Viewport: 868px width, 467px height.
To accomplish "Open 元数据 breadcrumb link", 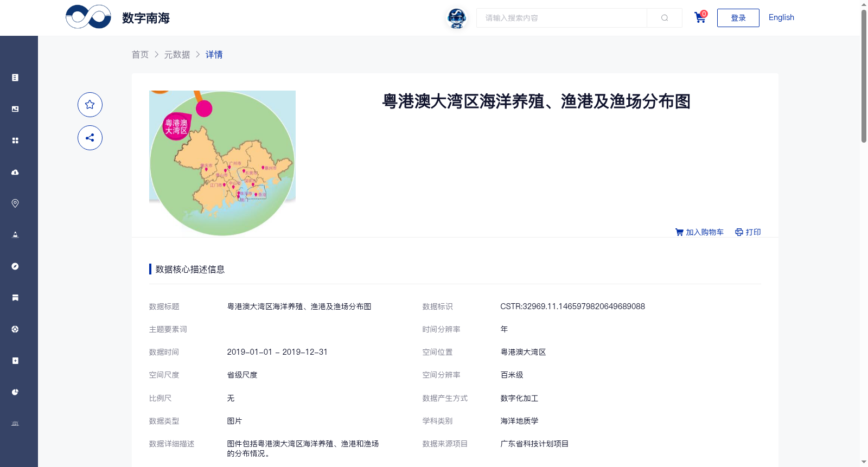I will [x=177, y=54].
